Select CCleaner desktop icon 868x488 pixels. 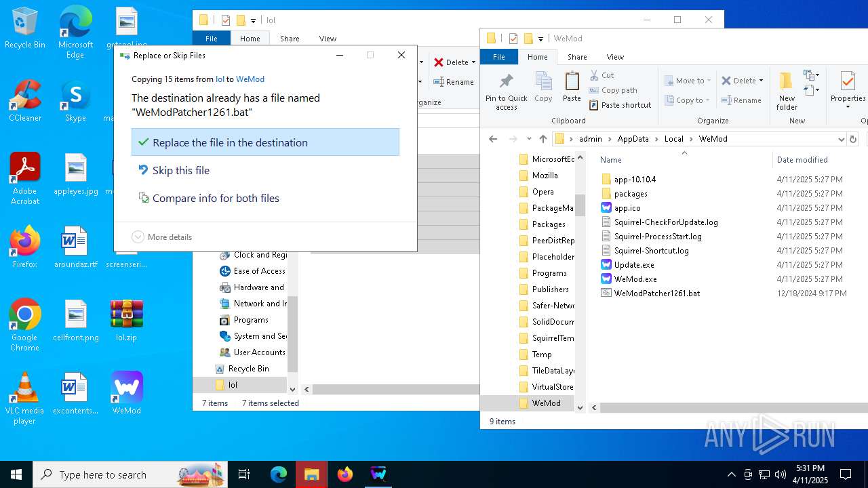(x=25, y=100)
